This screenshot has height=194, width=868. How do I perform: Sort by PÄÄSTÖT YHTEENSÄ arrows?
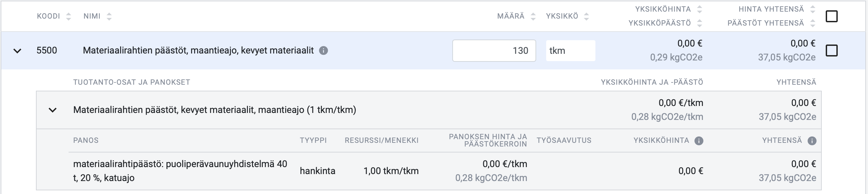click(813, 23)
